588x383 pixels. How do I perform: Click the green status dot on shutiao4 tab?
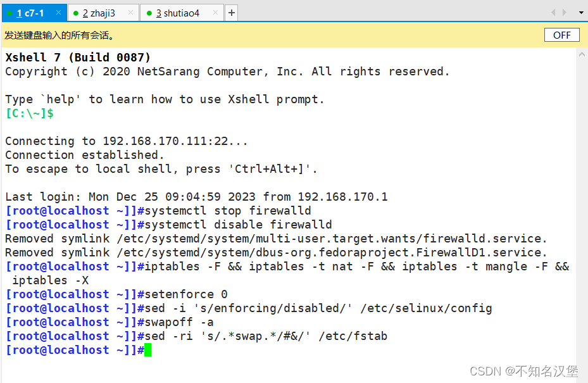[149, 13]
